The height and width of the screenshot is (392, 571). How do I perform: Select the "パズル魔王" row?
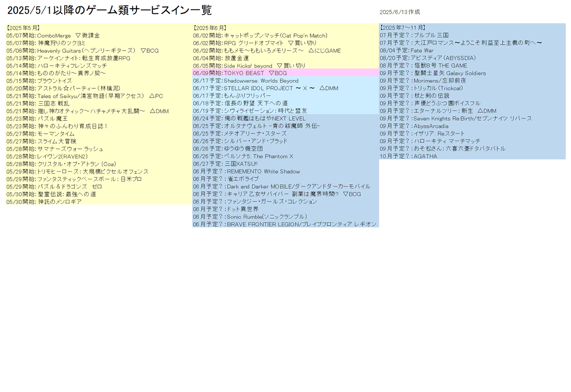[98, 118]
